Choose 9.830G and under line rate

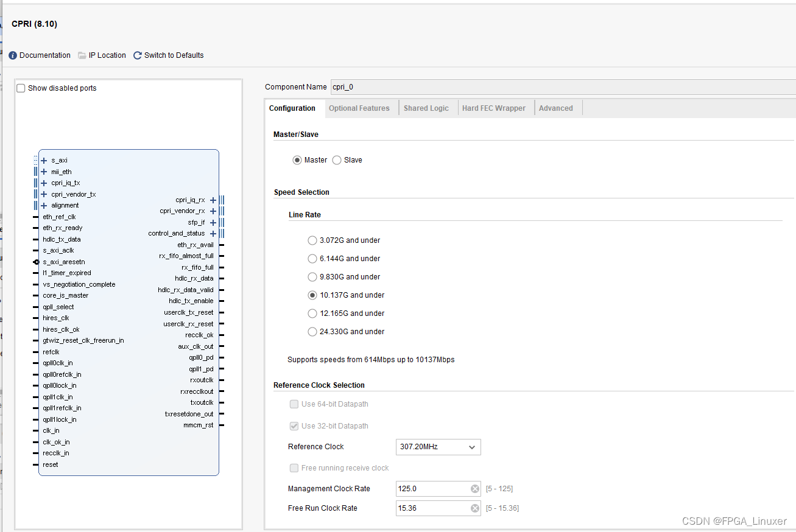coord(312,277)
